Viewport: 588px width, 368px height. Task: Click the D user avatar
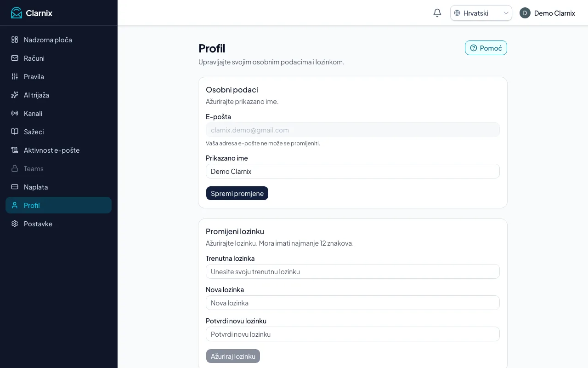pos(525,13)
